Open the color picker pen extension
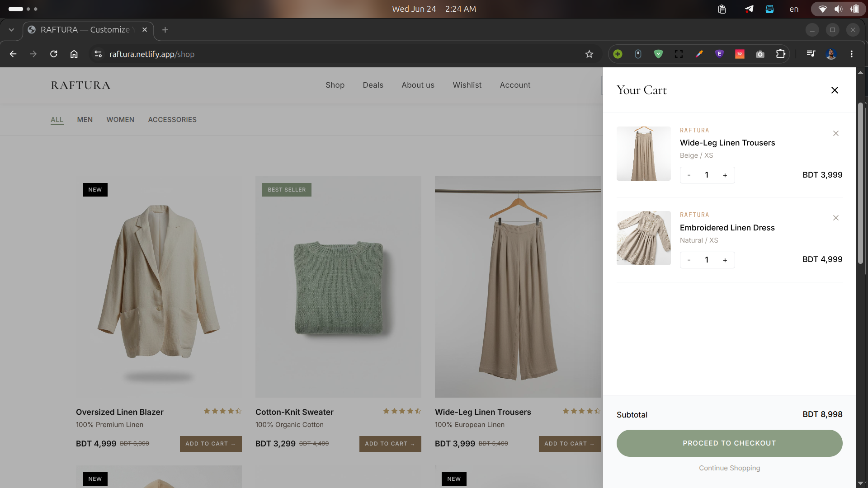 click(x=699, y=54)
